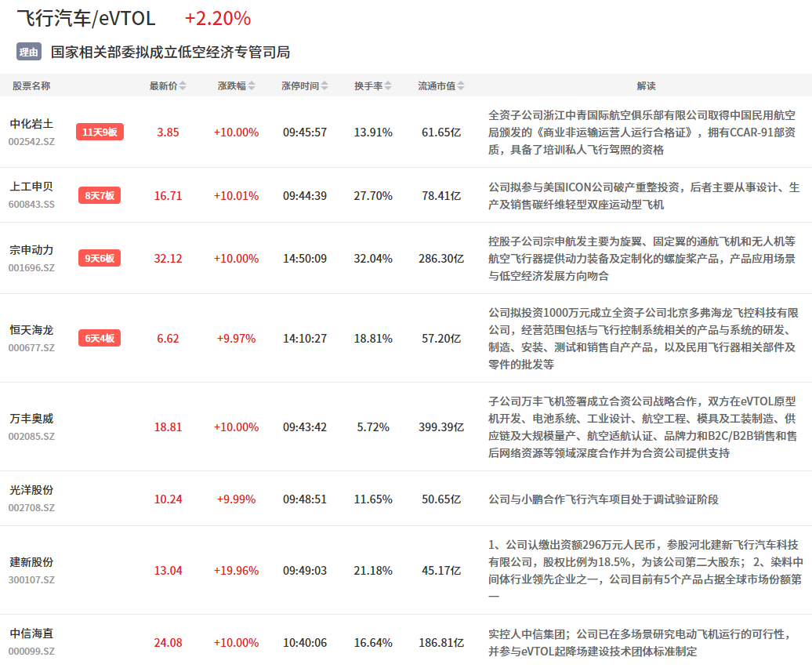Open 建新股份 stock page
The width and height of the screenshot is (812, 668).
31,562
